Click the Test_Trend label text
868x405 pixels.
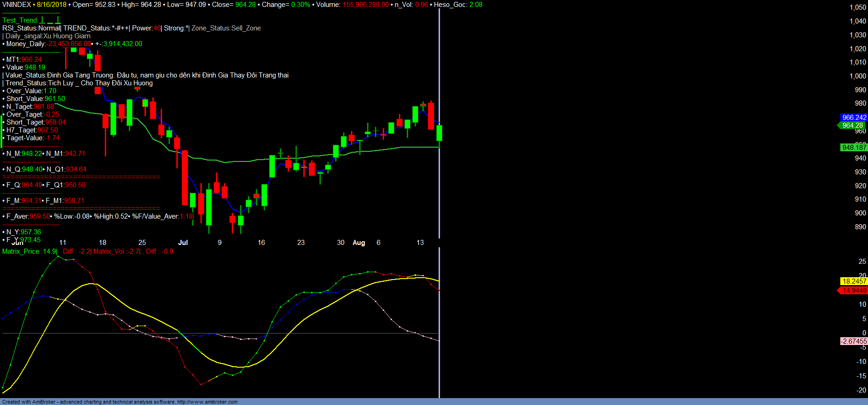(x=20, y=20)
